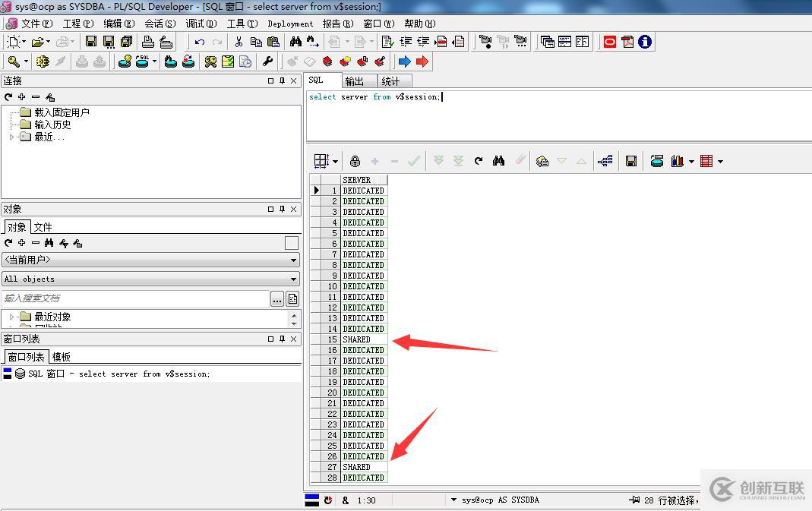Open the <当前用户> dropdown
Screen dimensions: 812x511
[x=150, y=260]
